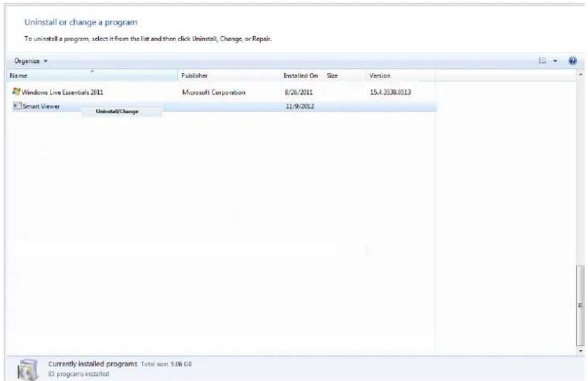
Task: Sort programs by the Publisher column
Action: pos(230,76)
